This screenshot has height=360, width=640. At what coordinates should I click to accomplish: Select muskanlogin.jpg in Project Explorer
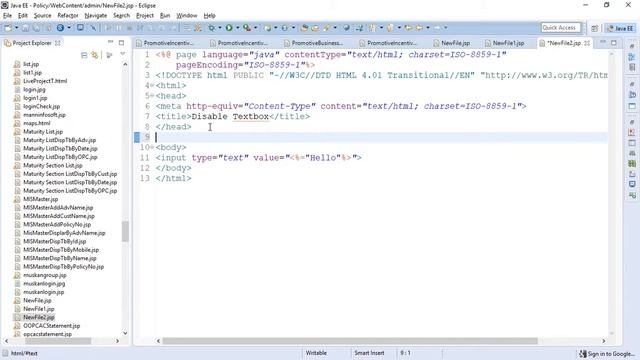pyautogui.click(x=44, y=283)
